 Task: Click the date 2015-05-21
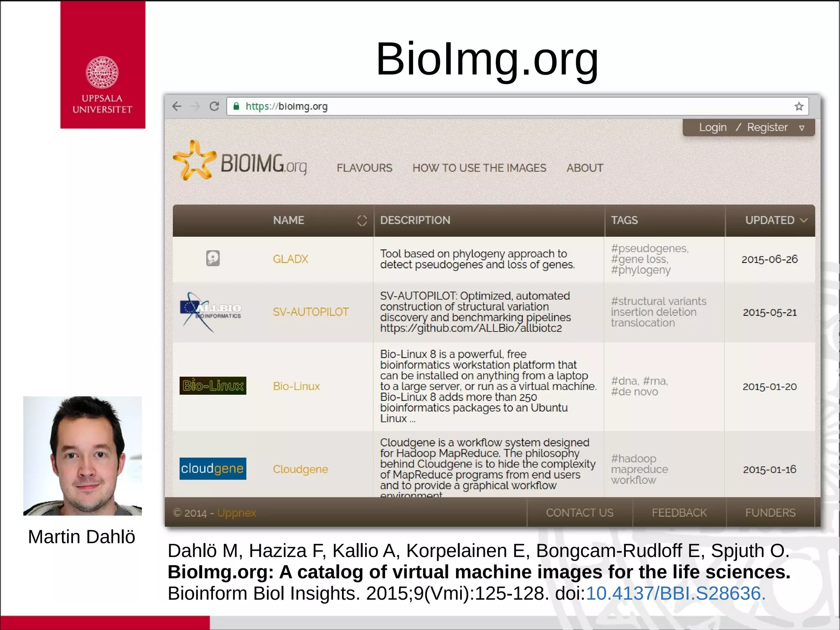point(770,312)
